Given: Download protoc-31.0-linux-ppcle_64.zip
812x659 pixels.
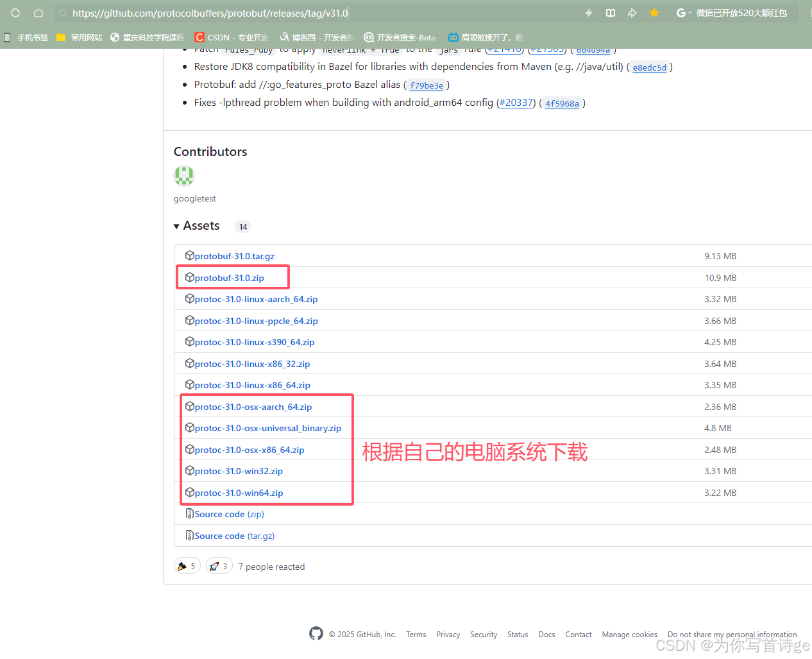Looking at the screenshot, I should coord(257,321).
